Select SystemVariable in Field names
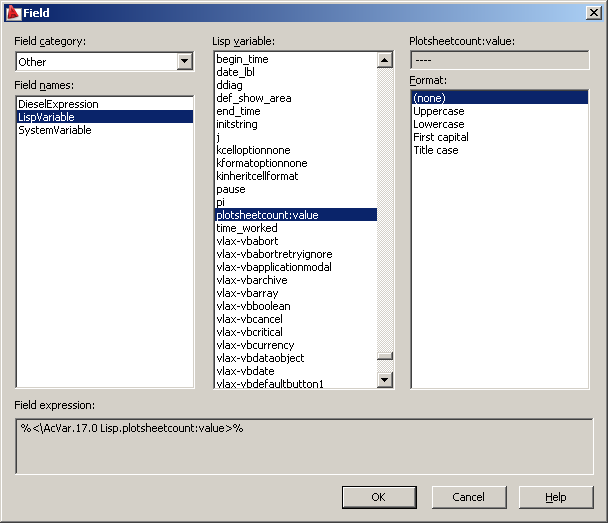Image resolution: width=608 pixels, height=523 pixels. click(x=105, y=130)
